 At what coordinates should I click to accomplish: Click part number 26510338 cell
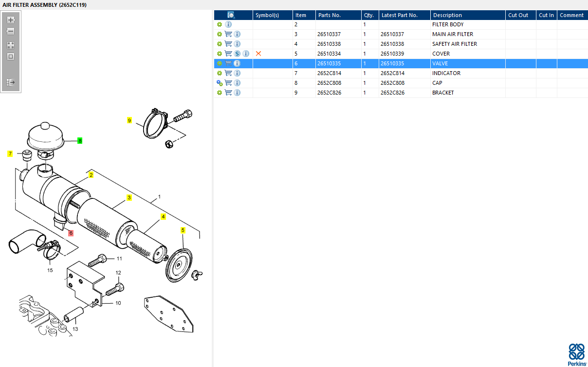click(329, 44)
